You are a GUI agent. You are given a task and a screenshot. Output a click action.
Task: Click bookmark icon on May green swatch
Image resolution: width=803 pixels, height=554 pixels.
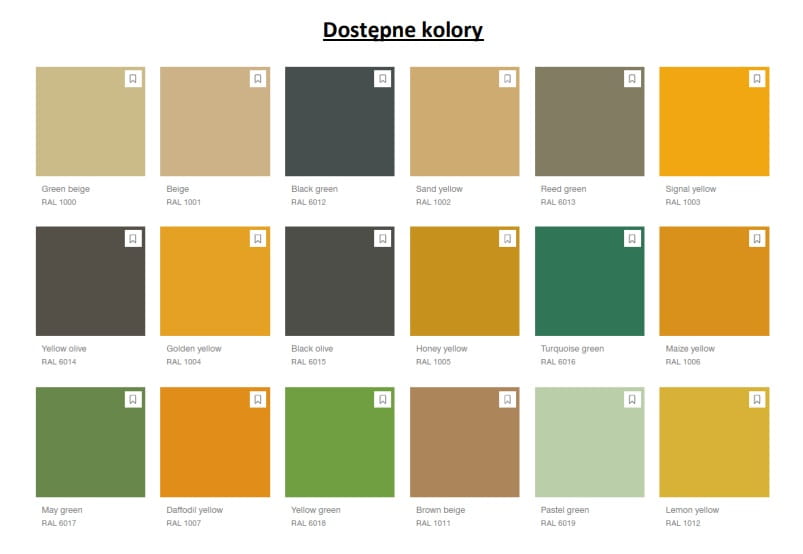tap(133, 399)
